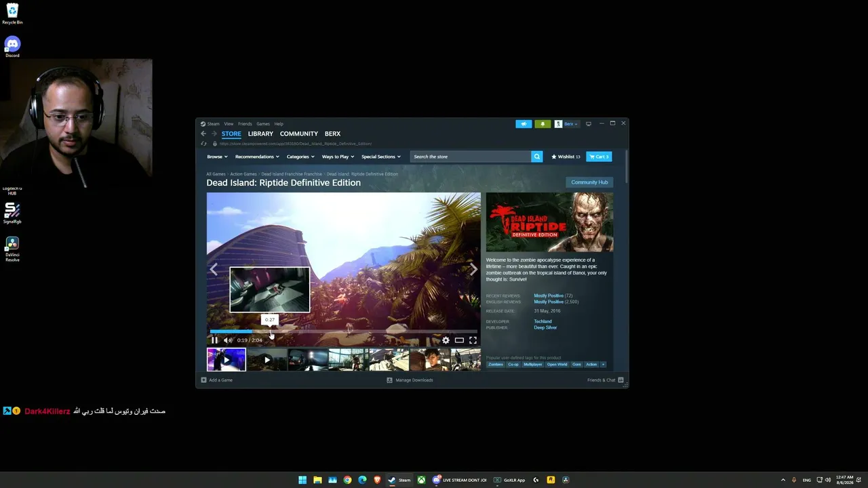Open the Games menu
The image size is (868, 488).
coord(263,124)
